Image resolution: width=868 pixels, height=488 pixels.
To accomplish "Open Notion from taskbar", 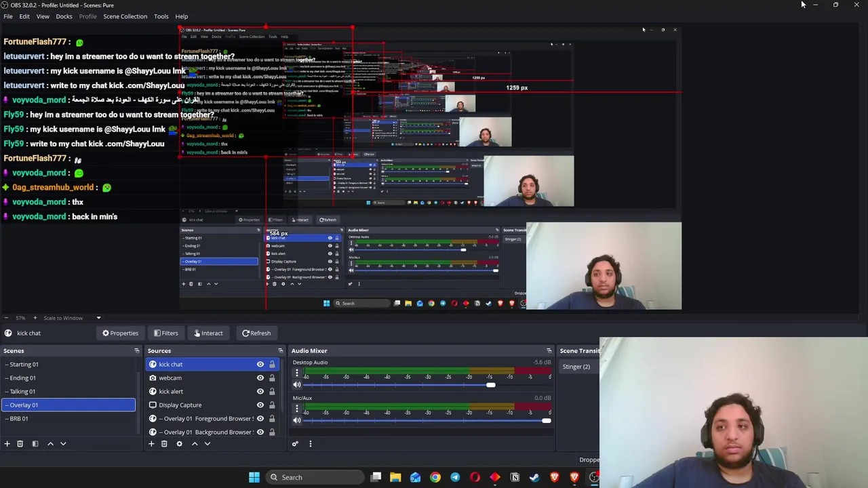I will pyautogui.click(x=515, y=477).
